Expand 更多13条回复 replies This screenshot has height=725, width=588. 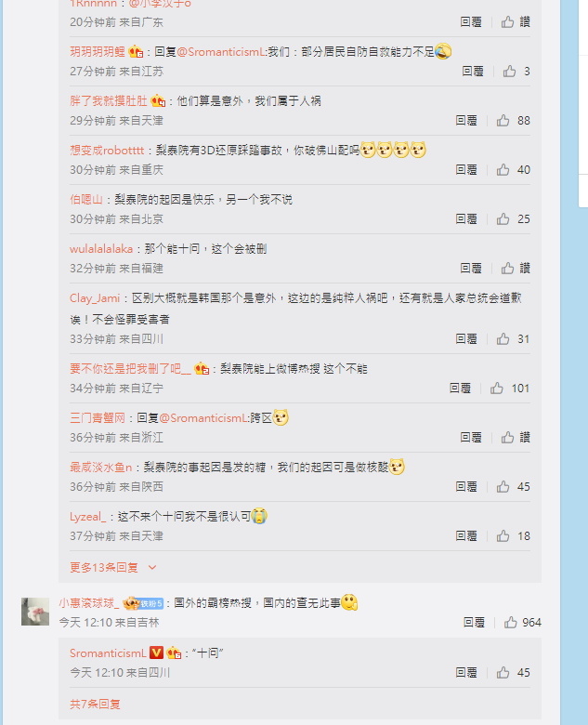click(104, 567)
